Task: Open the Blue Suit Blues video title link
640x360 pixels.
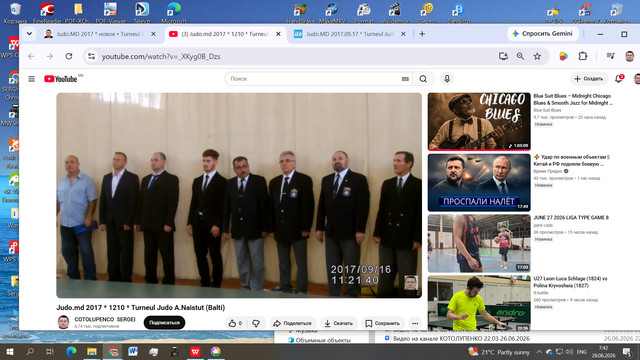Action: click(x=573, y=100)
